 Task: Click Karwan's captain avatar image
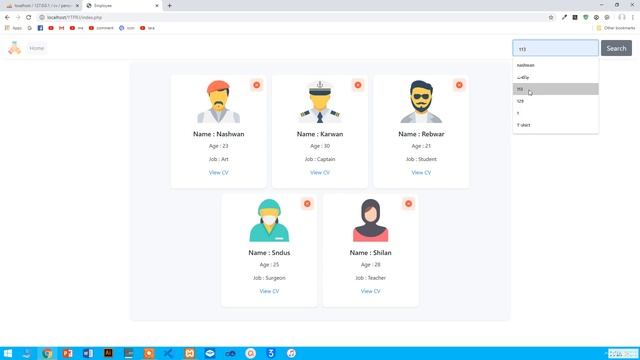[320, 102]
